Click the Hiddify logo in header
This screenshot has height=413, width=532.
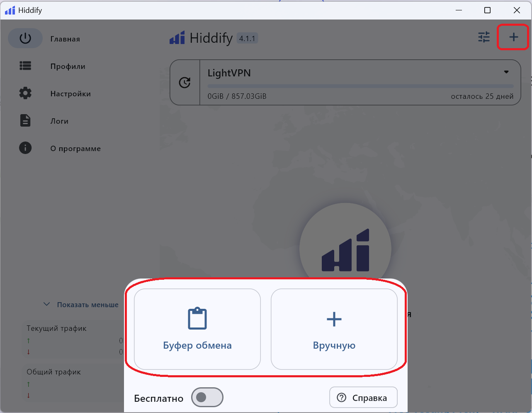pyautogui.click(x=177, y=38)
